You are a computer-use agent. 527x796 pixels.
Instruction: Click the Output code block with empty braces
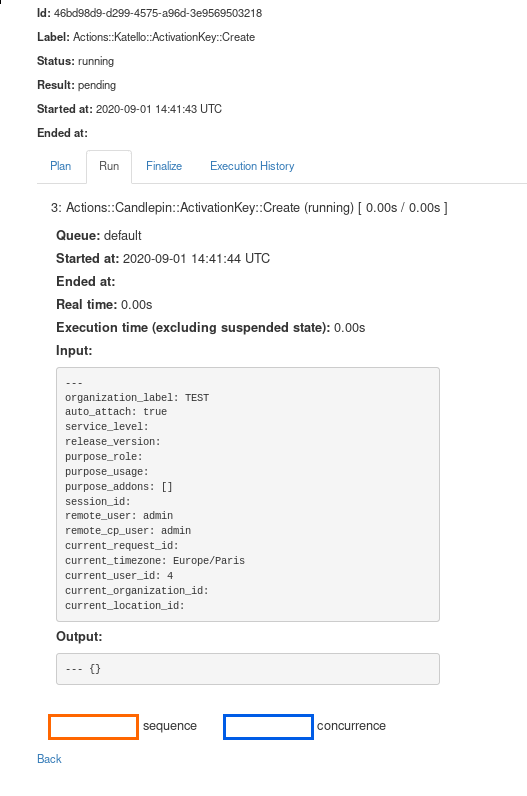pyautogui.click(x=248, y=669)
